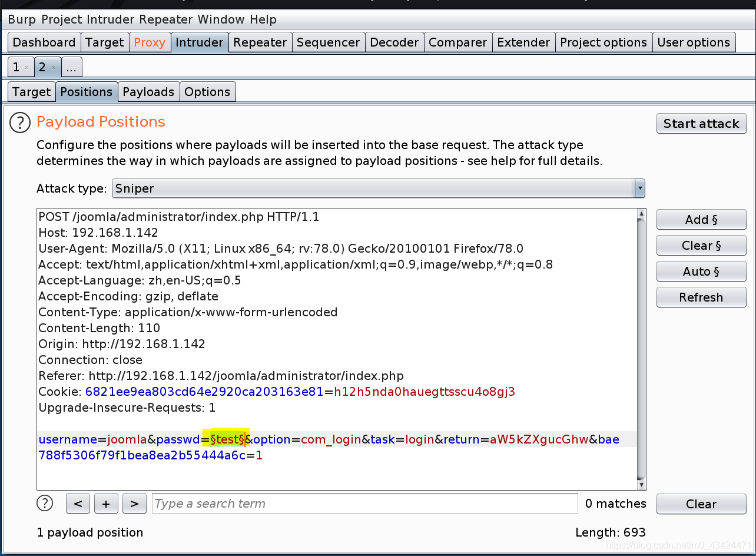Click the Referer header line

coord(221,376)
